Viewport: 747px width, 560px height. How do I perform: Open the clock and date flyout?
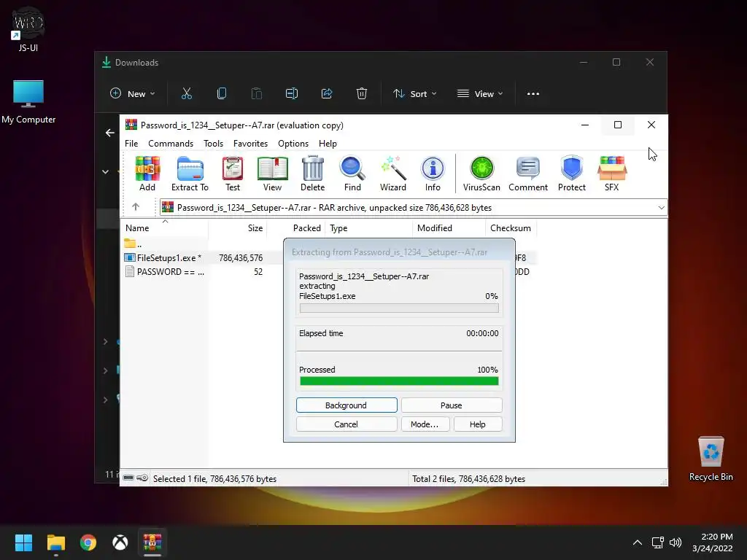click(712, 542)
